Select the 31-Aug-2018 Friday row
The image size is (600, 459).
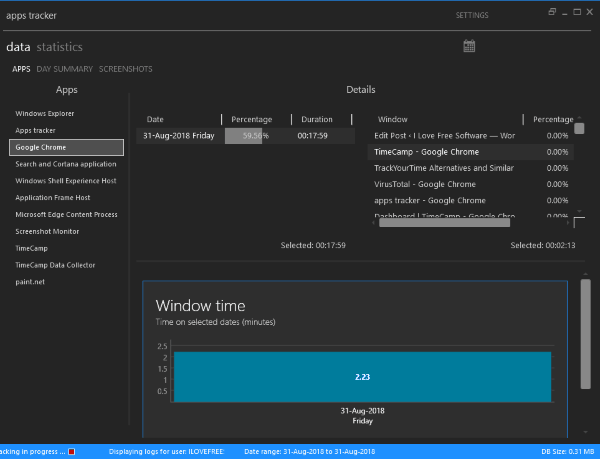[178, 135]
